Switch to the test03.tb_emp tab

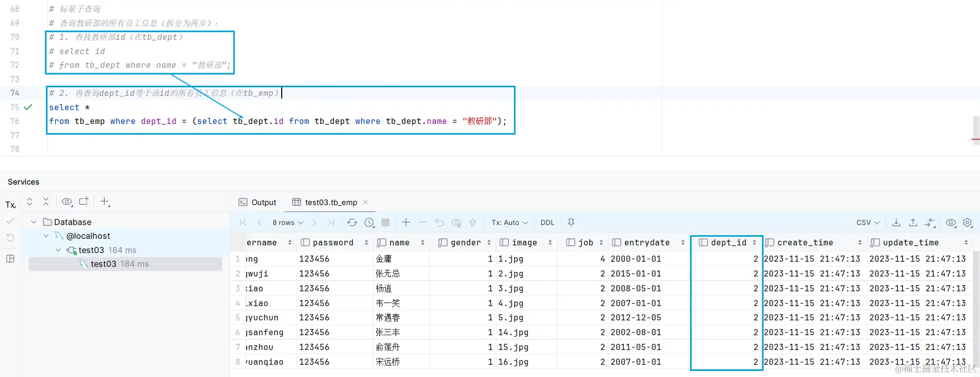tap(325, 202)
